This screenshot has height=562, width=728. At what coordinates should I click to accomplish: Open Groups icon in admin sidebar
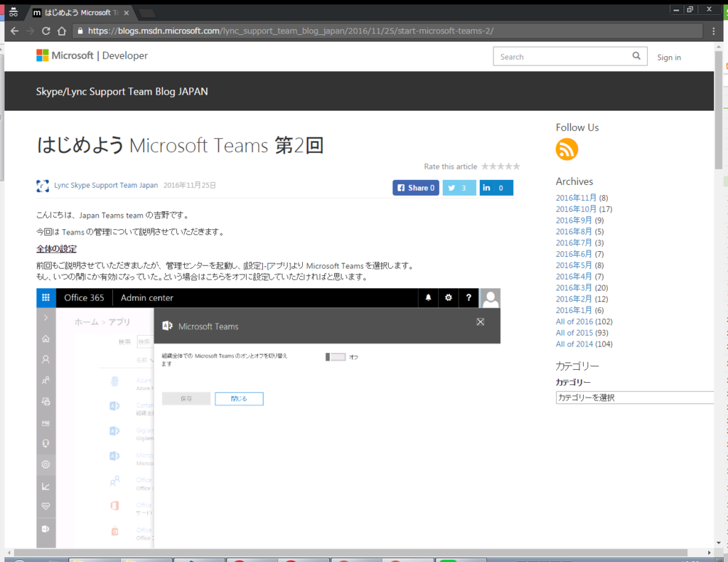pyautogui.click(x=46, y=381)
